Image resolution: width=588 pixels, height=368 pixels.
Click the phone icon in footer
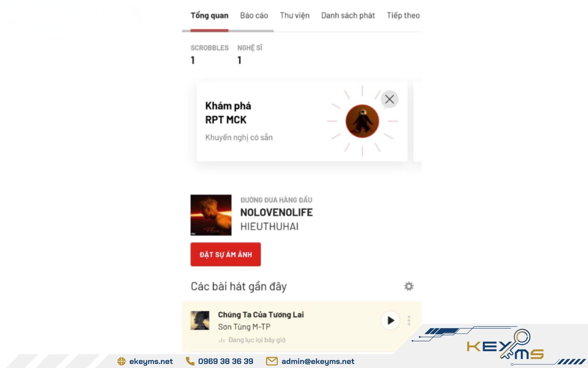tap(190, 361)
